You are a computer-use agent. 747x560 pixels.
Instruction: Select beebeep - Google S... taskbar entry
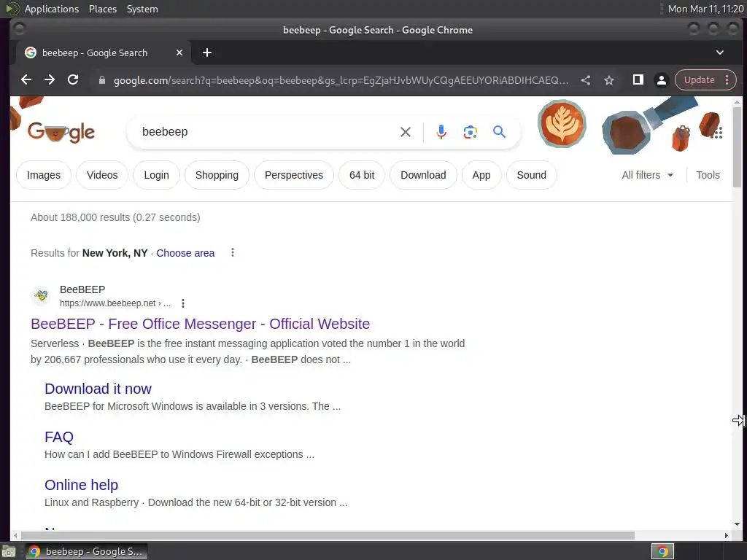point(87,551)
